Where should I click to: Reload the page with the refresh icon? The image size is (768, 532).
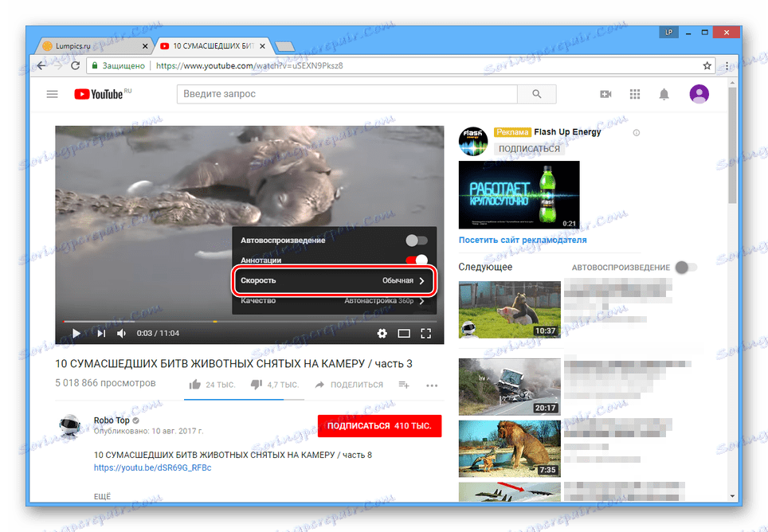coord(75,65)
